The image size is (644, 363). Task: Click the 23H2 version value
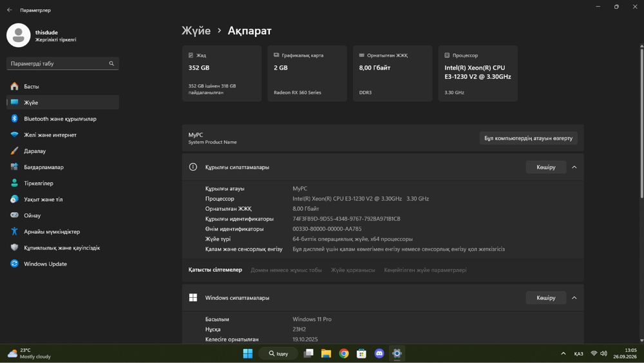(x=299, y=329)
